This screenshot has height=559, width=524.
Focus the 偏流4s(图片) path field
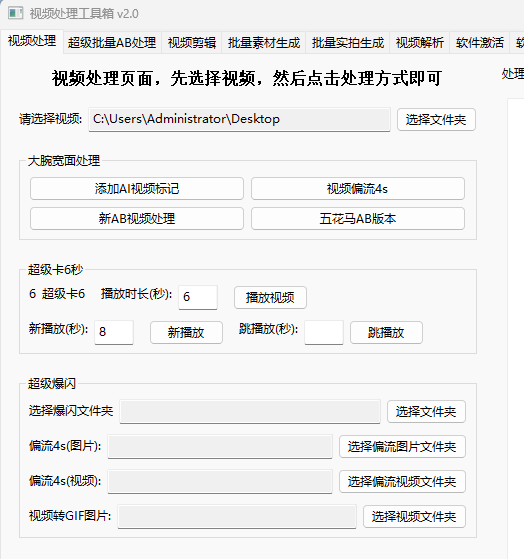tap(220, 446)
